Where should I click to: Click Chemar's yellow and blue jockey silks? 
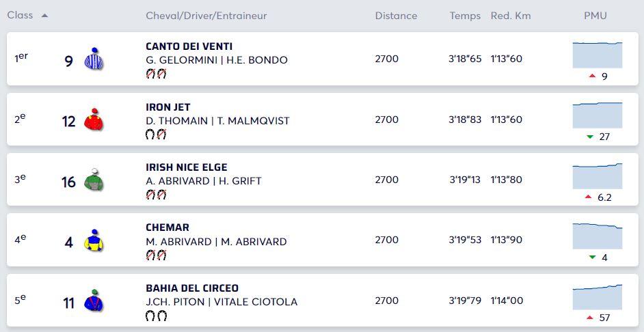pos(93,240)
